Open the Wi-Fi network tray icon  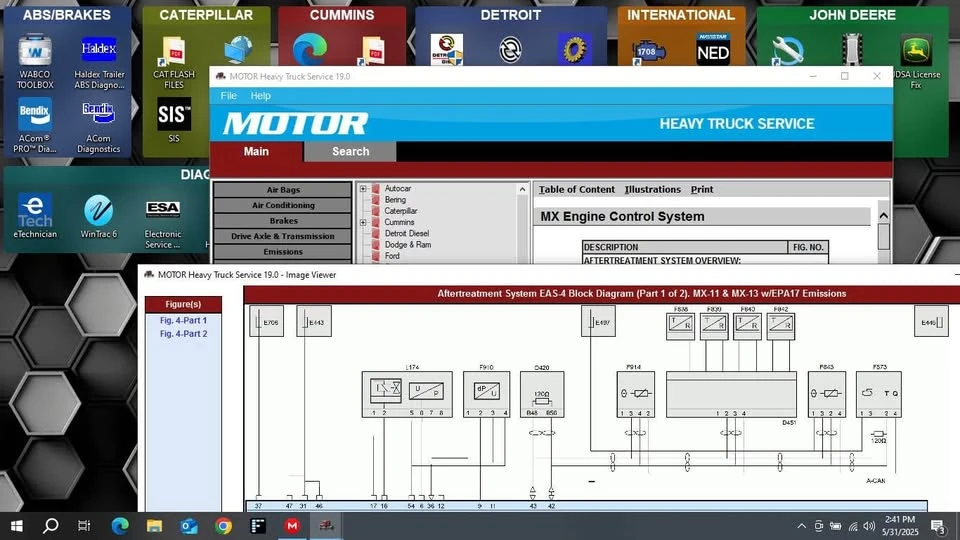853,526
